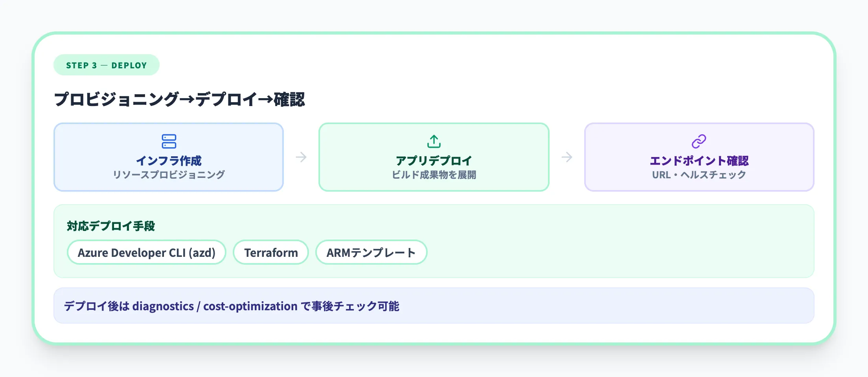This screenshot has height=377, width=868.
Task: Expand the アプリデプロイ card details
Action: click(x=434, y=157)
